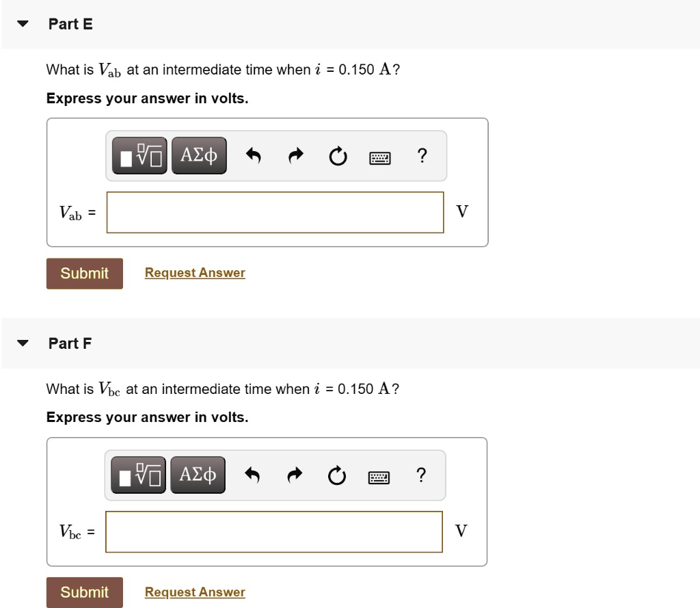The height and width of the screenshot is (608, 700).
Task: Open the Greek symbols ΑΣφ palette in Part E
Action: [198, 155]
